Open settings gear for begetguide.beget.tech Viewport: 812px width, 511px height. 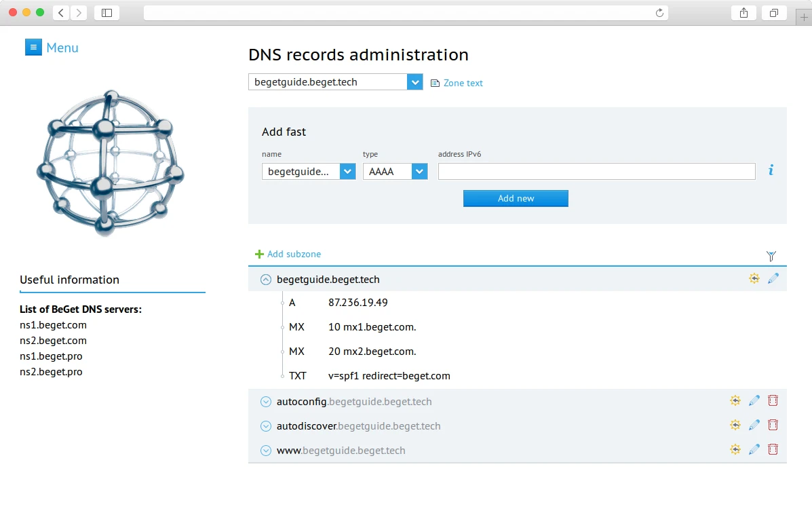tap(754, 278)
